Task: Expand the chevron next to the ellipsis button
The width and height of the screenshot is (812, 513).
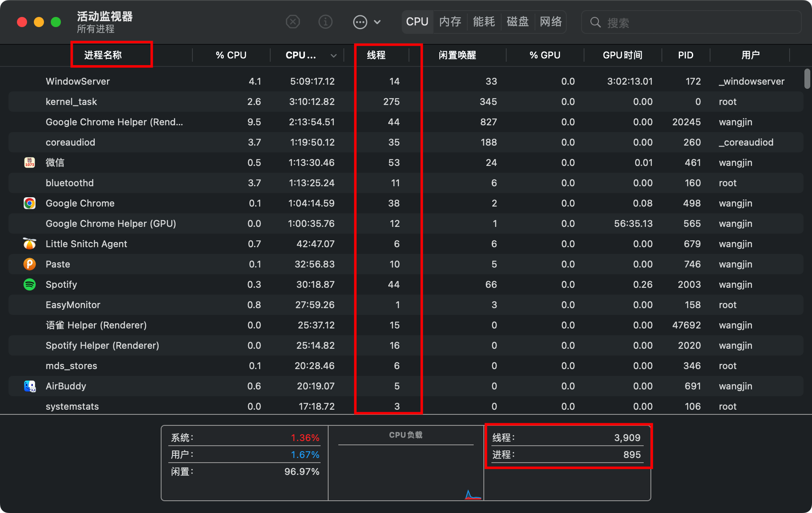Action: [x=377, y=22]
